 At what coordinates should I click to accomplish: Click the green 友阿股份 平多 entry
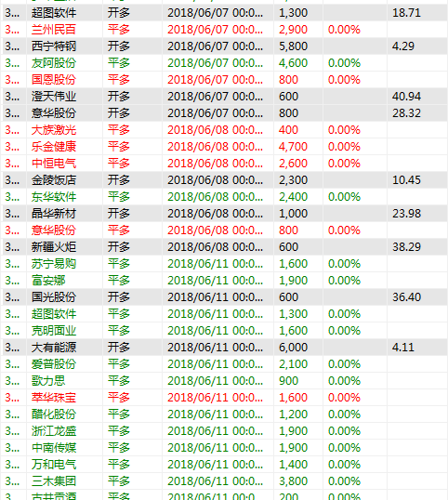[x=224, y=63]
